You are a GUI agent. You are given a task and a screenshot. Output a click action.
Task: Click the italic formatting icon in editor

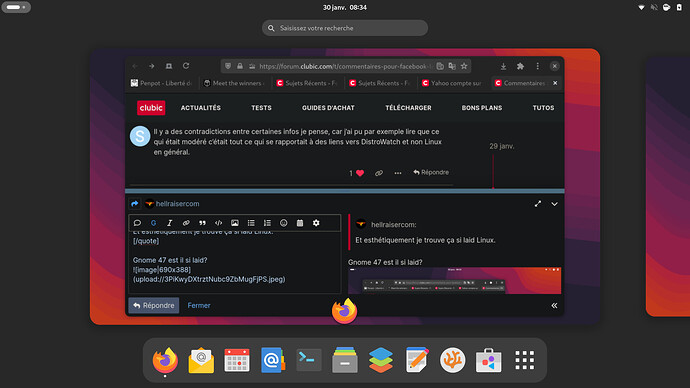point(169,223)
